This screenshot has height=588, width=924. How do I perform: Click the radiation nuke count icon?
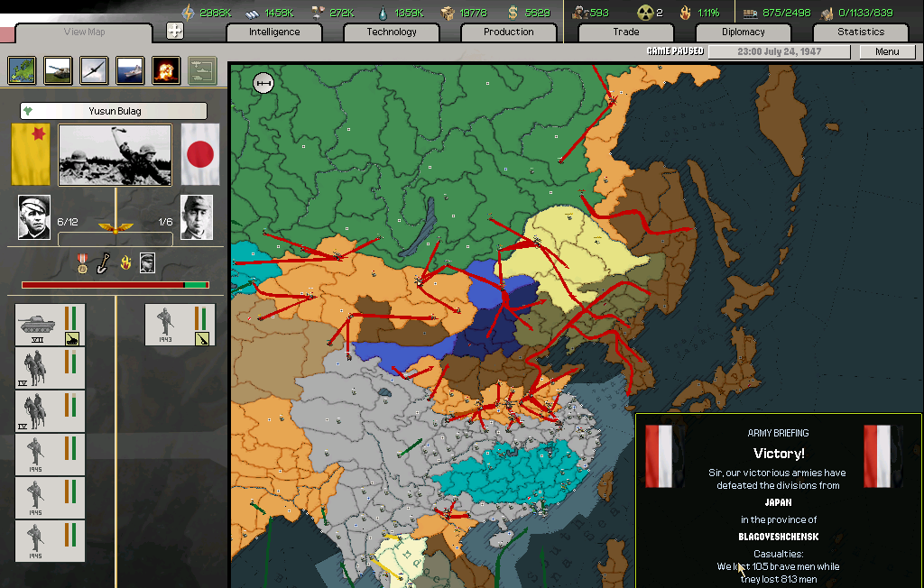tap(646, 13)
